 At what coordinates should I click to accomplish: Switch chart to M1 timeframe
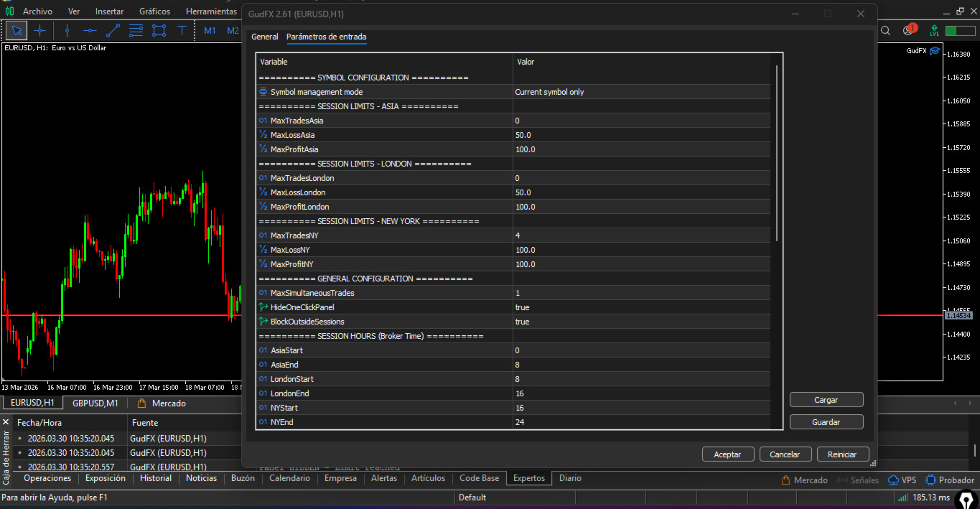(x=210, y=30)
